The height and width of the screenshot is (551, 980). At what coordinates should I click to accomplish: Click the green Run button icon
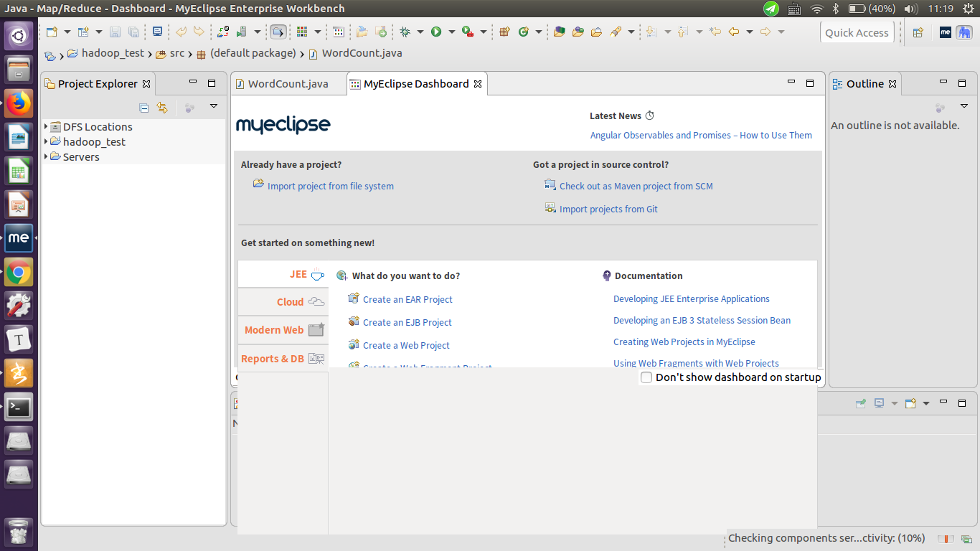[436, 32]
